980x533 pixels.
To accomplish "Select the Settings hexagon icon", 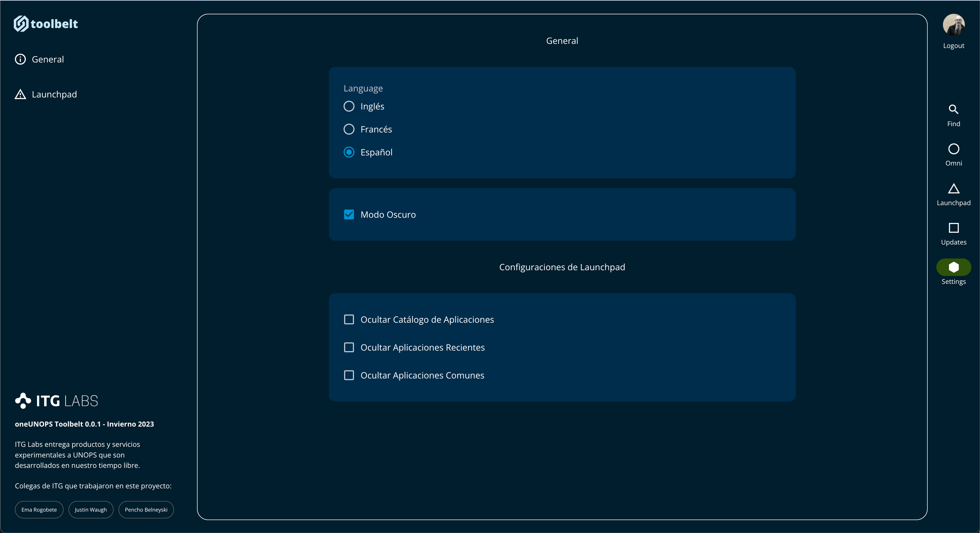I will click(x=953, y=267).
